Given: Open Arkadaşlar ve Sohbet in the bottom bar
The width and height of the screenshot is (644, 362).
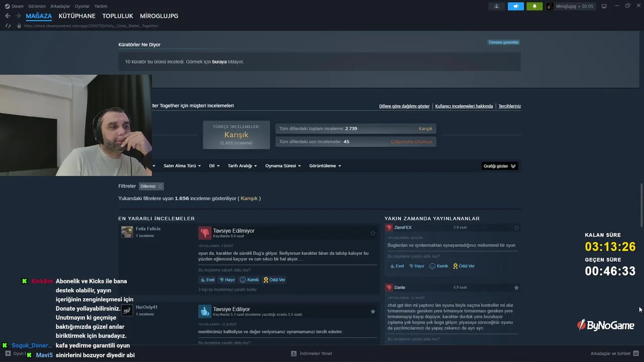Looking at the screenshot, I should 614,353.
